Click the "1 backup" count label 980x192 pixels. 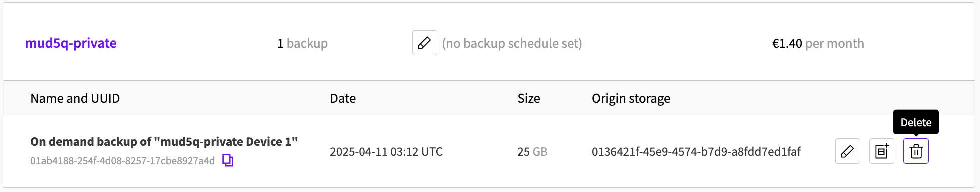(303, 43)
